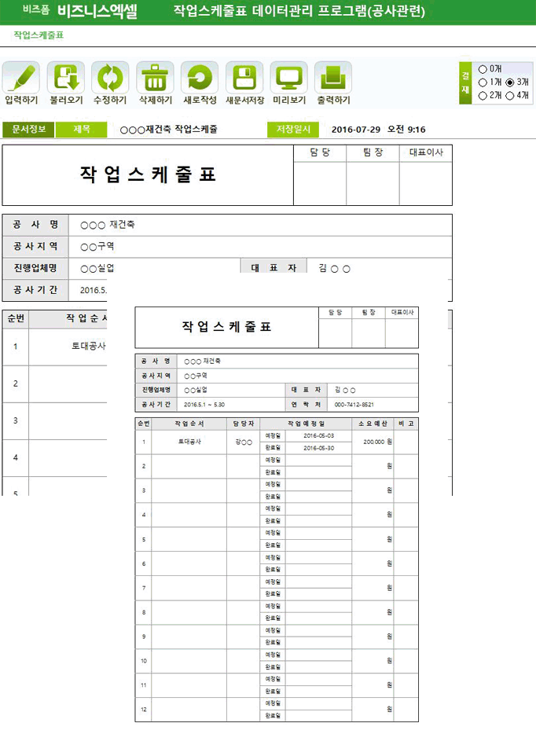Viewport: 536px width, 756px height.
Task: Select the 1개 approval radio button
Action: coord(483,83)
